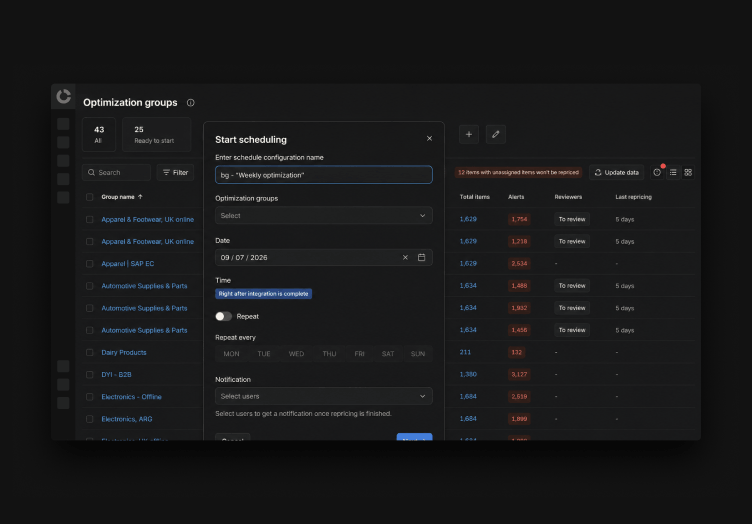
Task: Check the Electronics, ARG row checkbox
Action: [x=90, y=419]
